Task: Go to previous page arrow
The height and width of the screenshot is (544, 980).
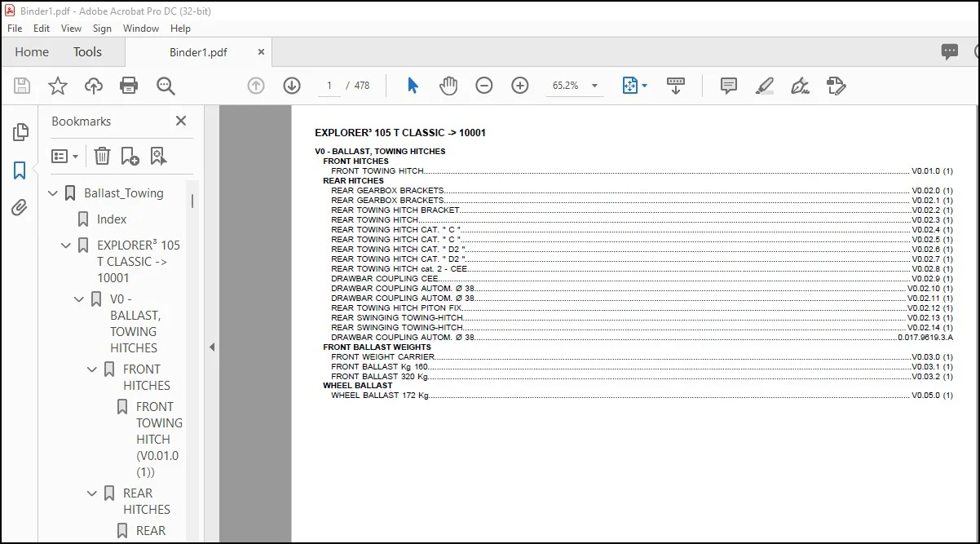Action: (x=256, y=86)
